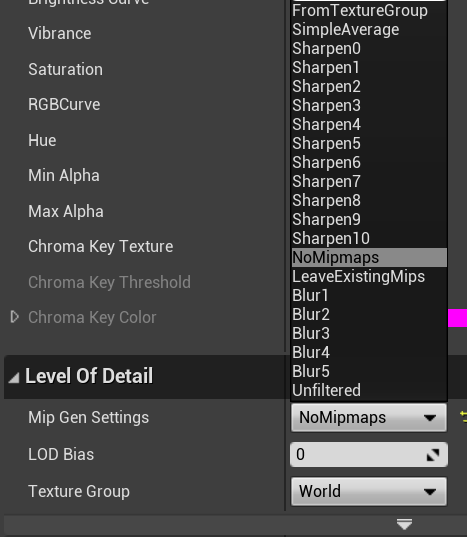Pick Sharpen0 from the mip list

pyautogui.click(x=369, y=48)
